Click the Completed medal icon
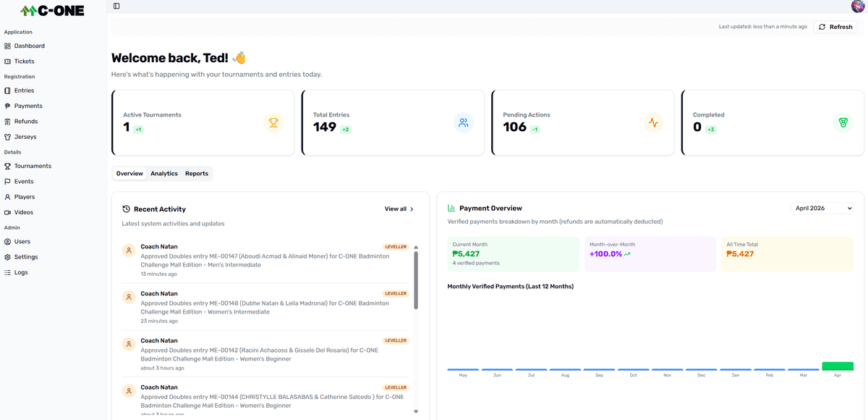The width and height of the screenshot is (868, 420). 843,123
